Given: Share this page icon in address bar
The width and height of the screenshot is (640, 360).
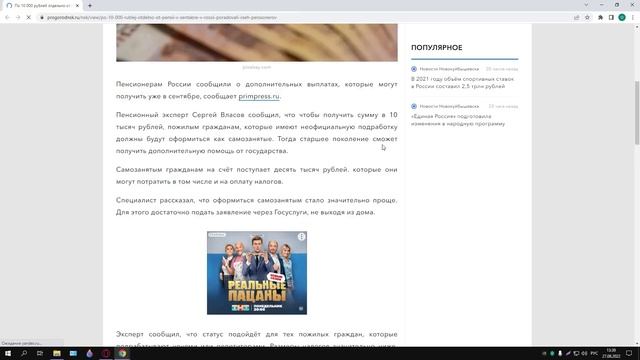Looking at the screenshot, I should (577, 18).
